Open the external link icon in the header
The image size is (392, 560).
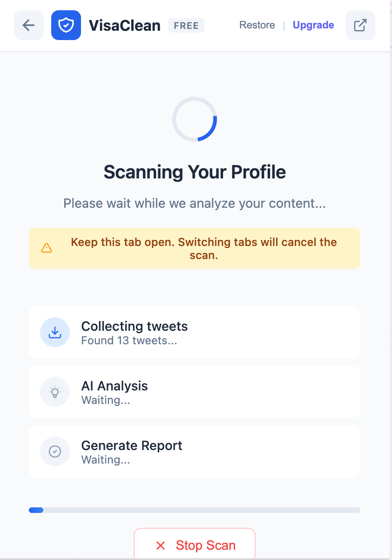[x=360, y=25]
